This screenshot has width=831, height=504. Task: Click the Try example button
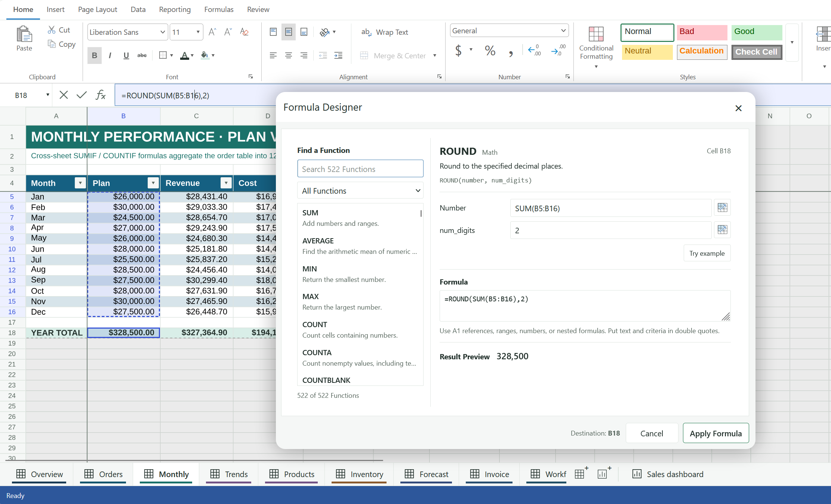click(707, 253)
